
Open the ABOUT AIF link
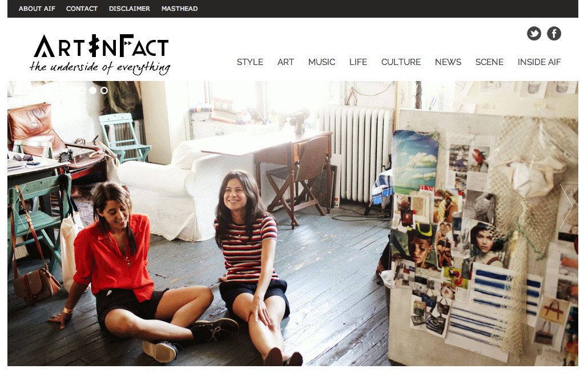pos(37,9)
